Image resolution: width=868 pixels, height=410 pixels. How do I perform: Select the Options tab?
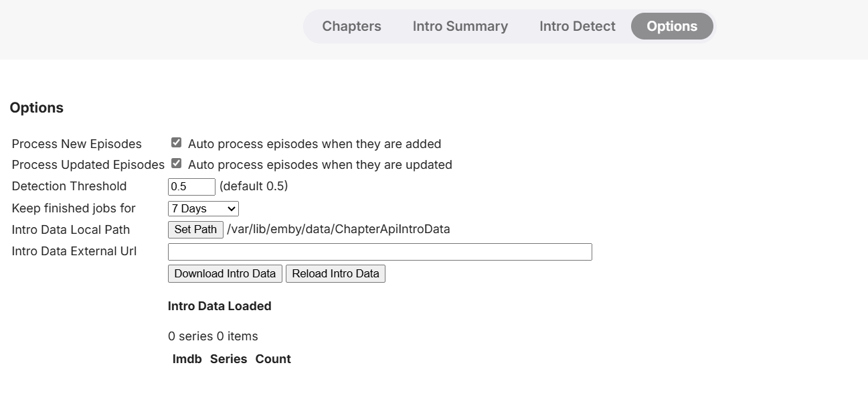(x=672, y=27)
